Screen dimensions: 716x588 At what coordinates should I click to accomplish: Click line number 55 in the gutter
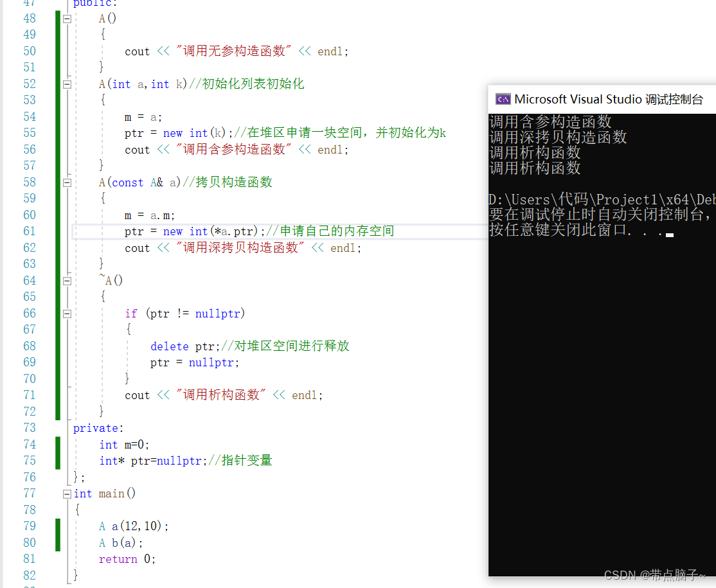pyautogui.click(x=30, y=133)
